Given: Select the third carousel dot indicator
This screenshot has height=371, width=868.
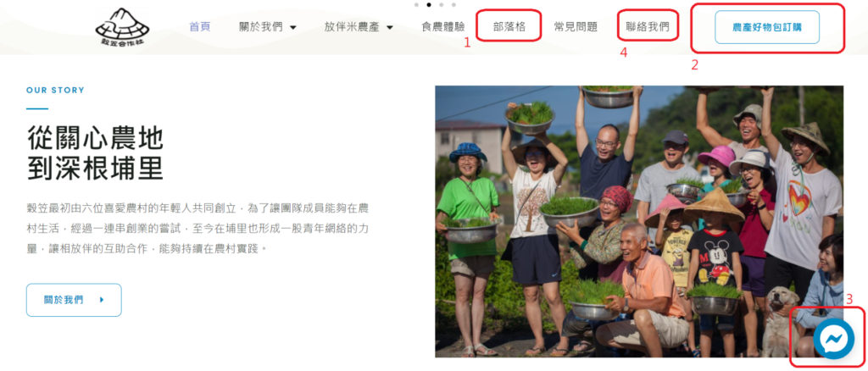Looking at the screenshot, I should [441, 4].
